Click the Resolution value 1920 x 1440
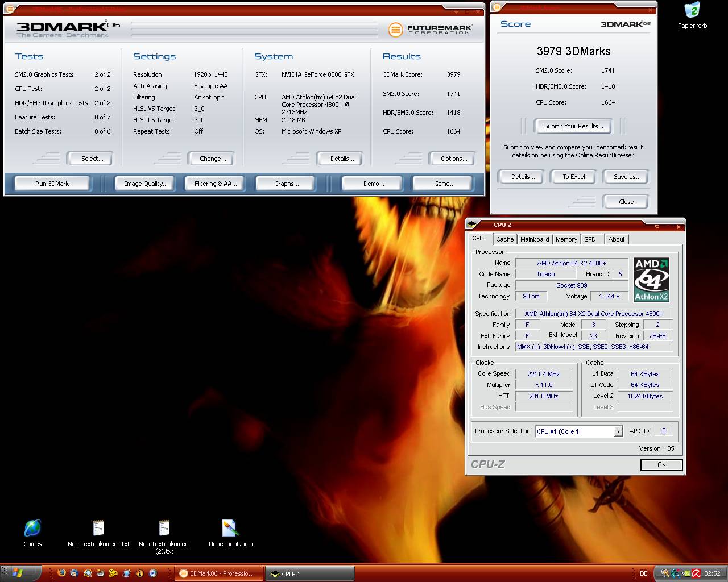This screenshot has width=728, height=582. (210, 74)
